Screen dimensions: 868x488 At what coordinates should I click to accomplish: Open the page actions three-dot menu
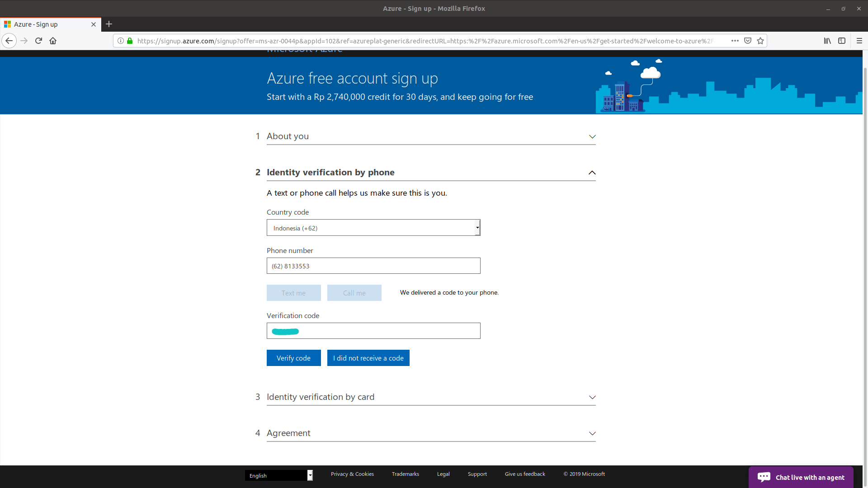click(x=735, y=41)
